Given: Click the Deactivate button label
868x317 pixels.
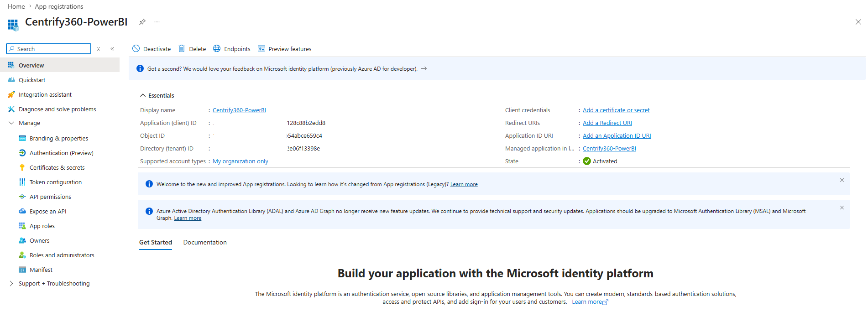Looking at the screenshot, I should [x=157, y=49].
